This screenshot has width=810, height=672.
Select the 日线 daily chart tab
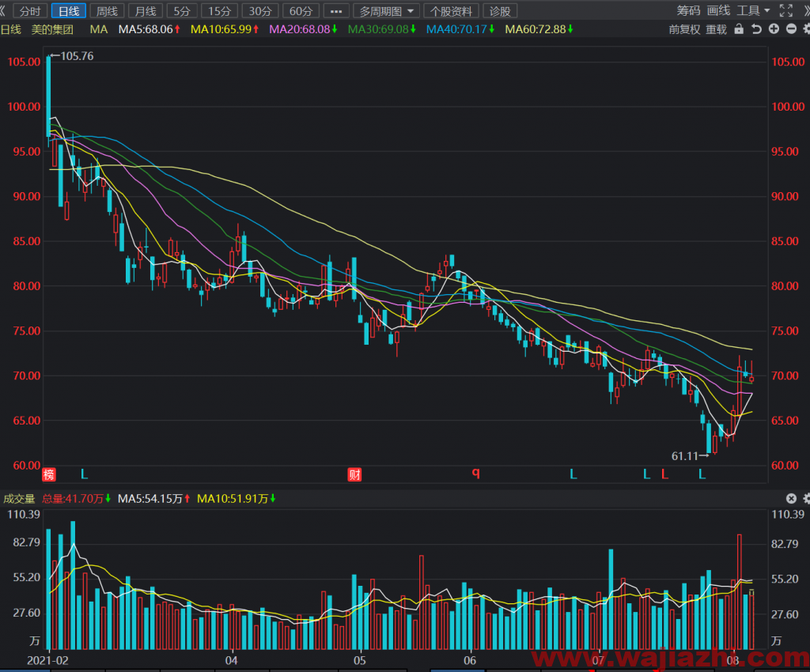(x=68, y=11)
